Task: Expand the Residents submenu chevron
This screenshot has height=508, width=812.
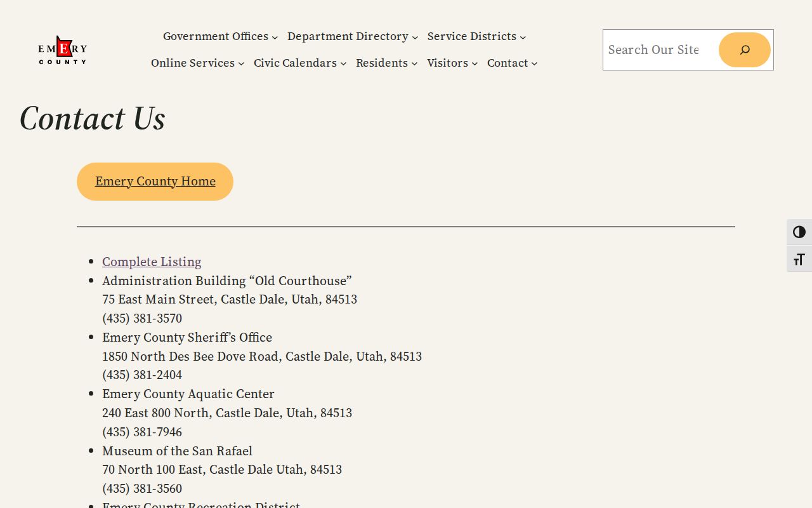Action: (x=414, y=64)
